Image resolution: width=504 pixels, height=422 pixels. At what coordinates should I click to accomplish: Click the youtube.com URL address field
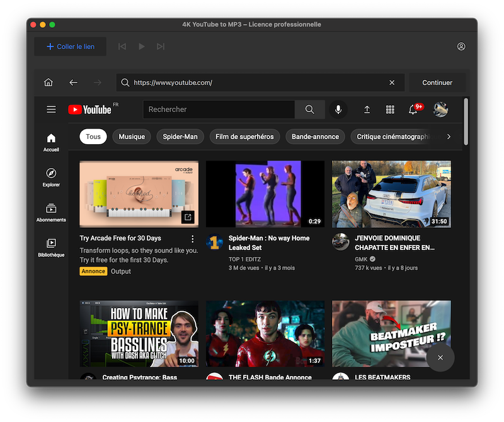[x=260, y=83]
